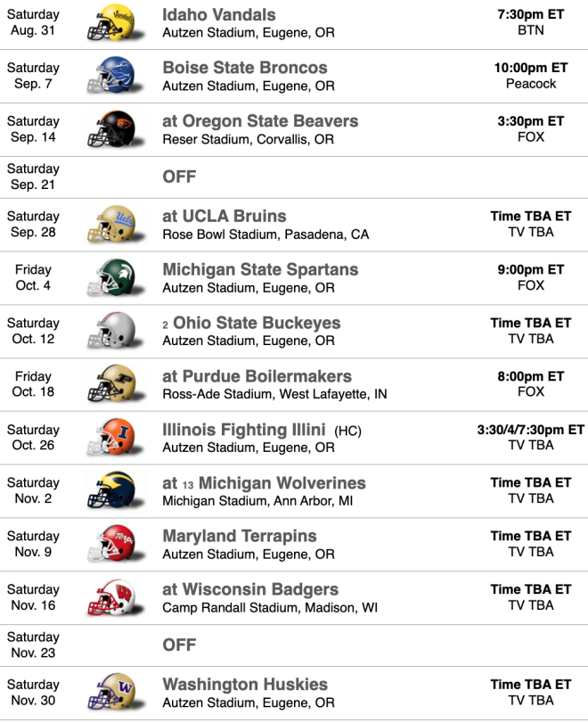This screenshot has width=588, height=723.
Task: Click the Ohio State Buckeyes silver helmet
Action: [116, 331]
